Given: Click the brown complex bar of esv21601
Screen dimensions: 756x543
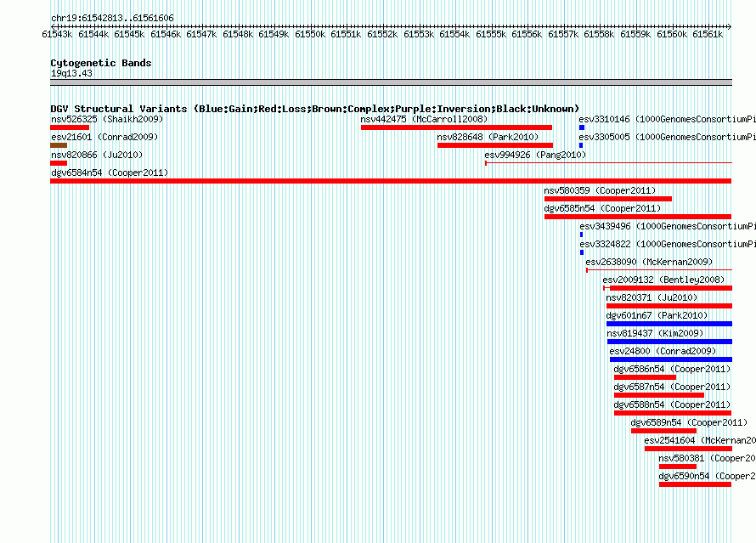Looking at the screenshot, I should (59, 145).
